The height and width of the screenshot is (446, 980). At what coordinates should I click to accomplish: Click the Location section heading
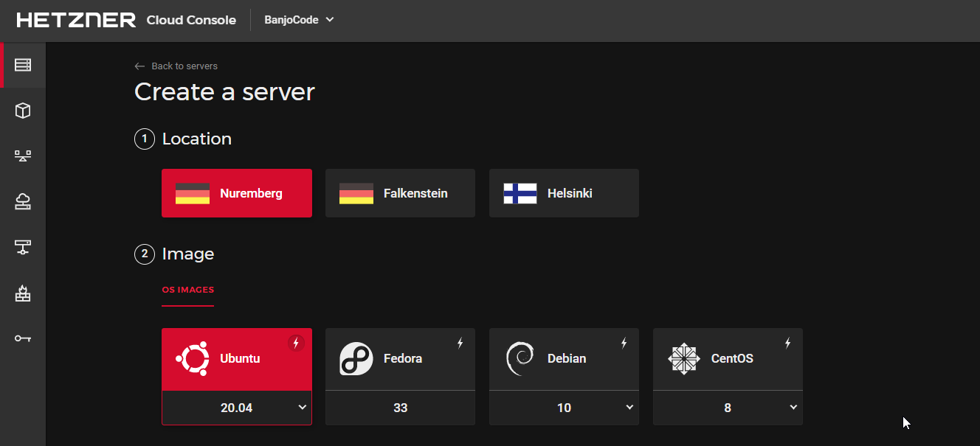(x=197, y=139)
